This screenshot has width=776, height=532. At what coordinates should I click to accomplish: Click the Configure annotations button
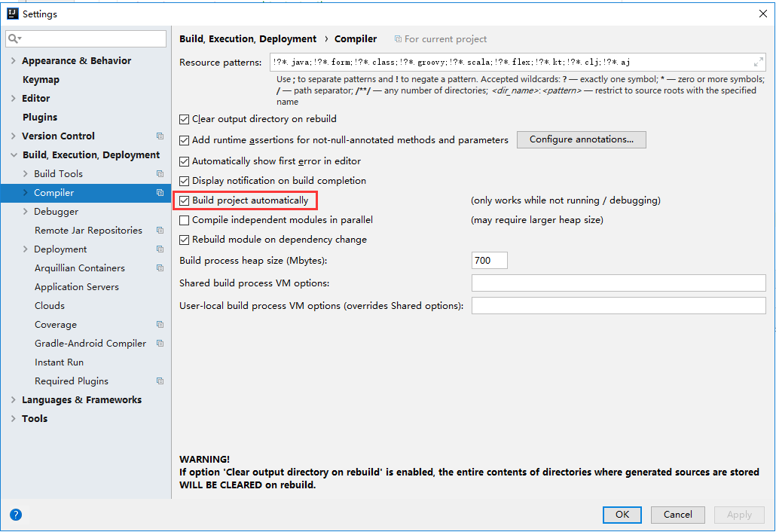click(582, 139)
